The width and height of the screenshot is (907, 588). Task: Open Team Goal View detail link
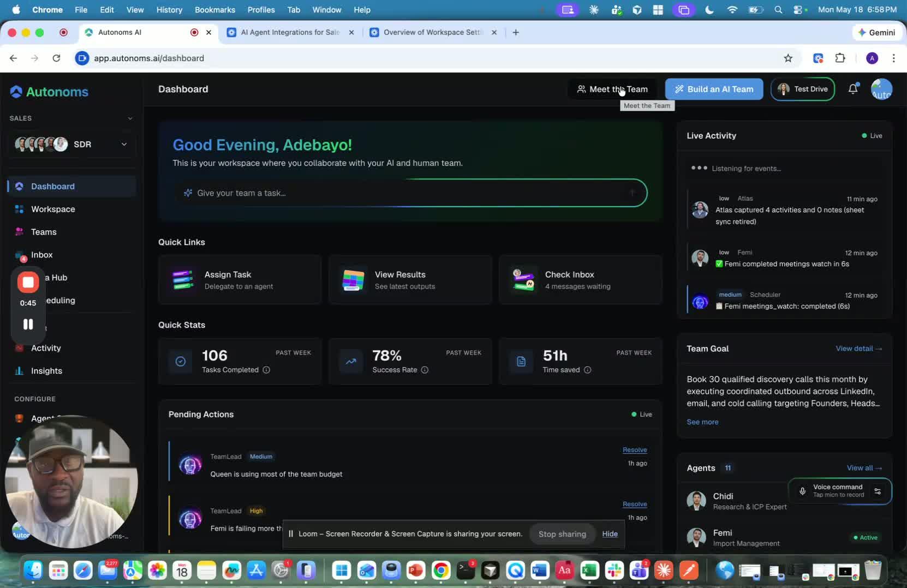(x=858, y=349)
